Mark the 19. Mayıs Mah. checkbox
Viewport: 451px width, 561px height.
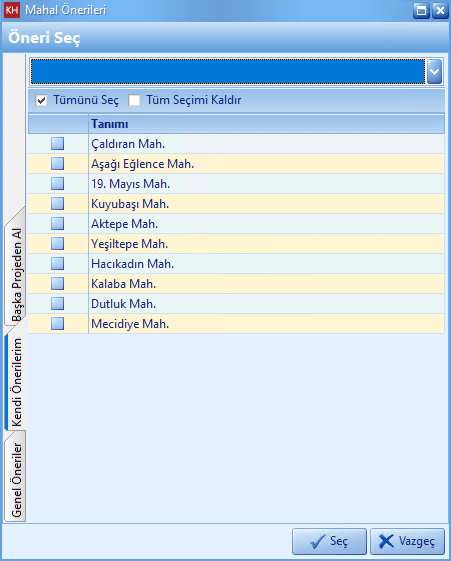57,184
